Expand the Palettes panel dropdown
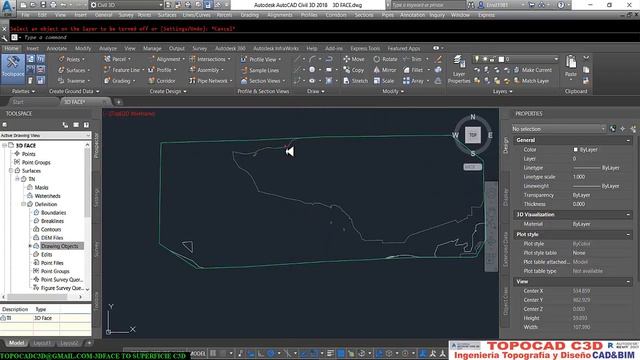 pyautogui.click(x=23, y=91)
